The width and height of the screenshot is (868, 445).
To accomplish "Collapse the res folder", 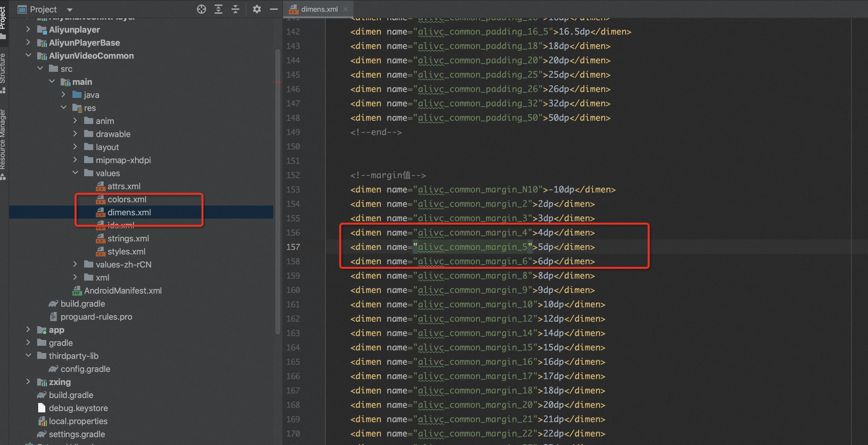I will (x=63, y=108).
